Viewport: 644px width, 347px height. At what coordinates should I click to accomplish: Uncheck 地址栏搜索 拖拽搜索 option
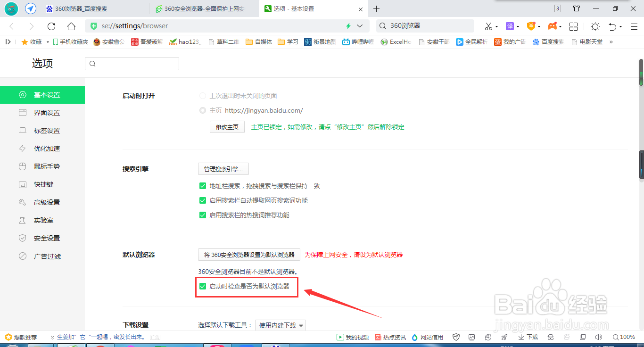tap(203, 185)
